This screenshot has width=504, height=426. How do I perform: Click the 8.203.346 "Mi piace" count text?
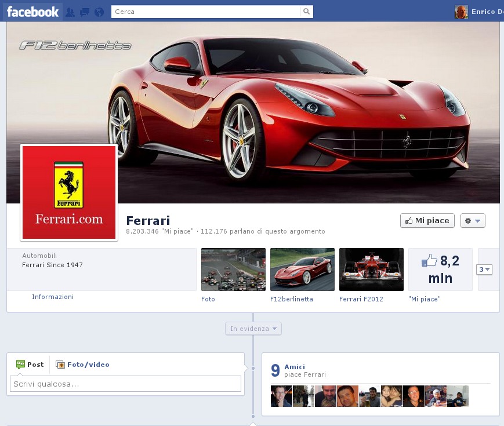click(x=159, y=231)
